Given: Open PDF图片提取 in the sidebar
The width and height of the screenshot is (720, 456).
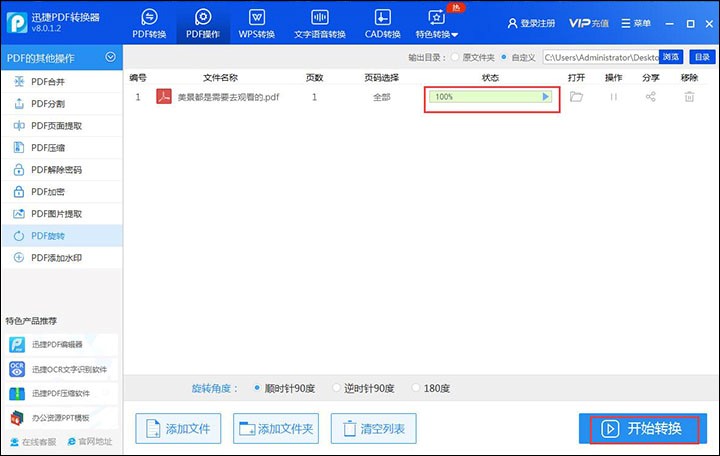Looking at the screenshot, I should click(62, 214).
